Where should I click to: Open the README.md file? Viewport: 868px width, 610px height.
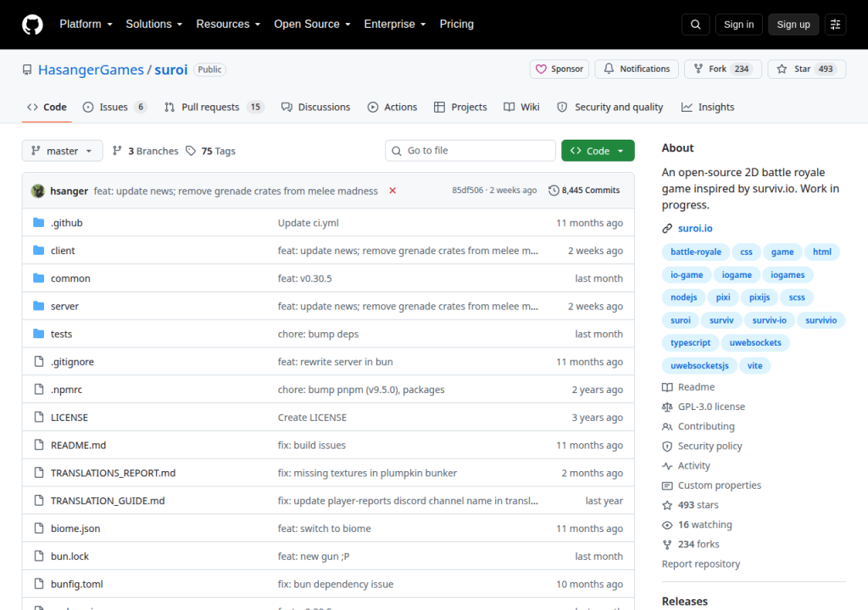click(78, 445)
